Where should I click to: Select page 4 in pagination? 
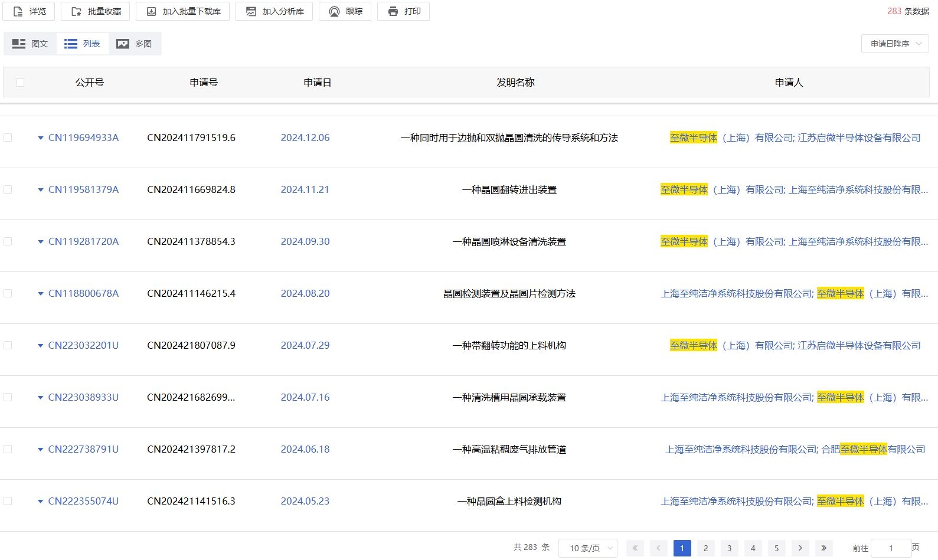(753, 548)
